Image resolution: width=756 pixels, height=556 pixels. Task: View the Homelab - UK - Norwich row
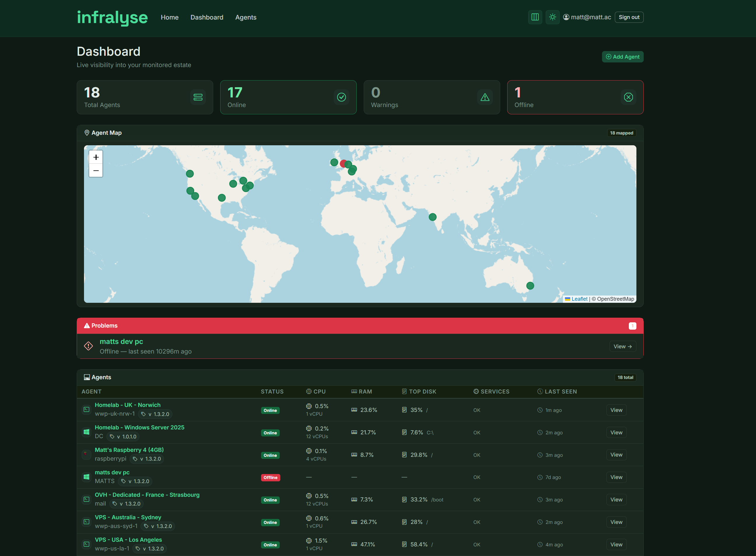coord(616,410)
